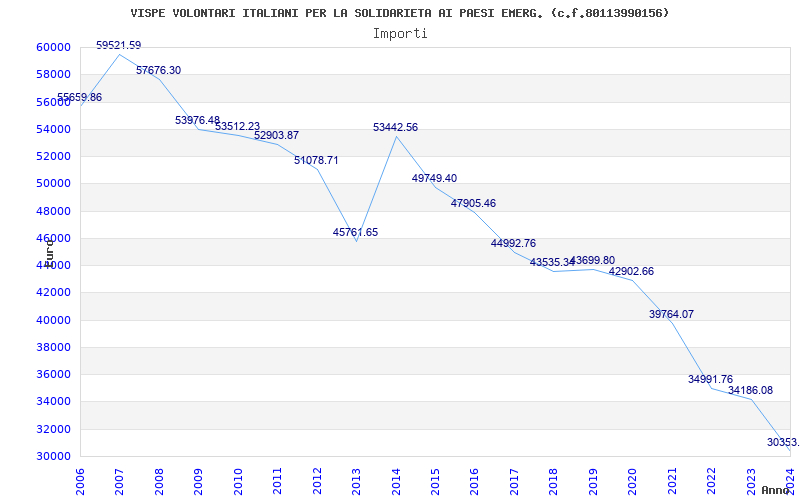Click x-axis year 2006
Screen dimensions: 800x500
pos(80,482)
